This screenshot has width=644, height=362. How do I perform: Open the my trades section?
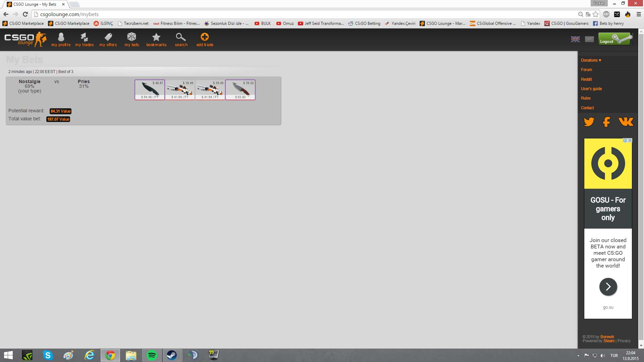pyautogui.click(x=84, y=40)
